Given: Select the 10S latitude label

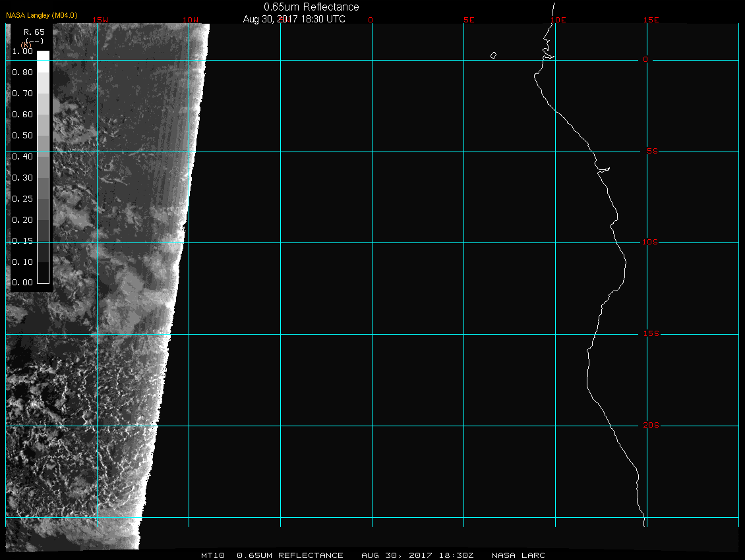Looking at the screenshot, I should point(650,242).
